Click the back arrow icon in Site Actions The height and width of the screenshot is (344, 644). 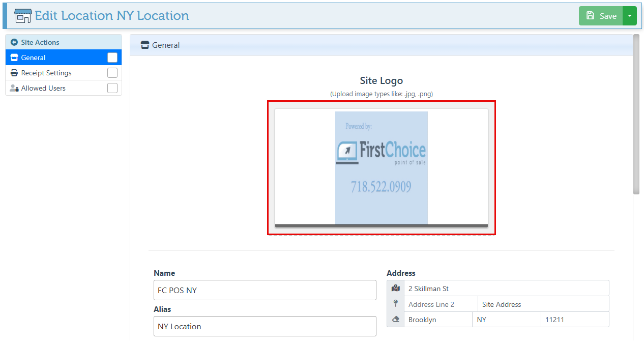14,42
